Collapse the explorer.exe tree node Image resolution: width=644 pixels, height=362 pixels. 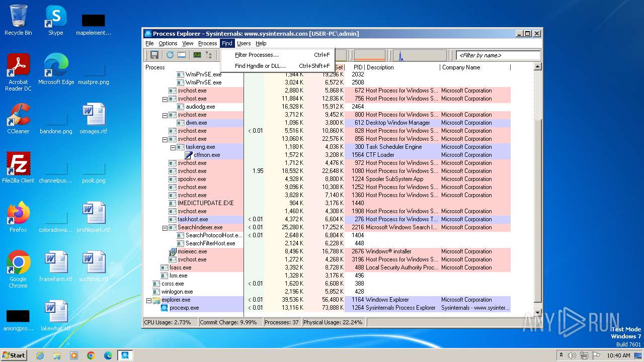click(x=148, y=300)
